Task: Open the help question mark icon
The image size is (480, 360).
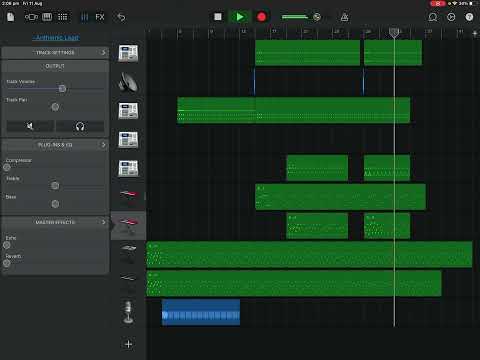Action: point(469,17)
